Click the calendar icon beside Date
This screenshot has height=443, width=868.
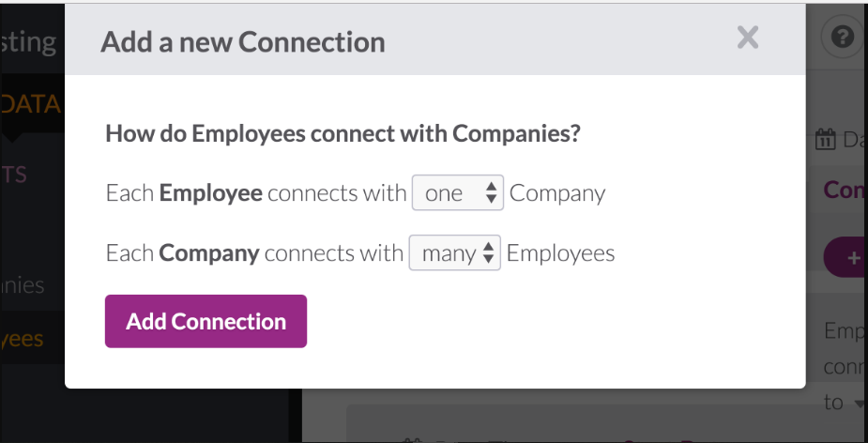coord(826,140)
